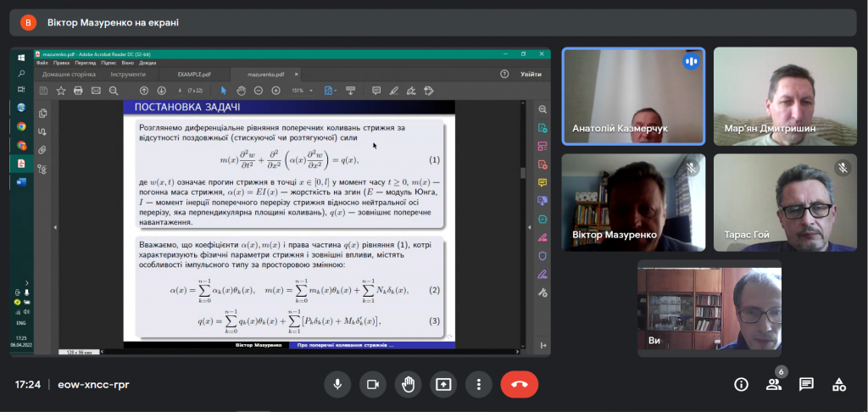The width and height of the screenshot is (868, 412).
Task: Select Тарас Гой video tile
Action: pyautogui.click(x=786, y=203)
